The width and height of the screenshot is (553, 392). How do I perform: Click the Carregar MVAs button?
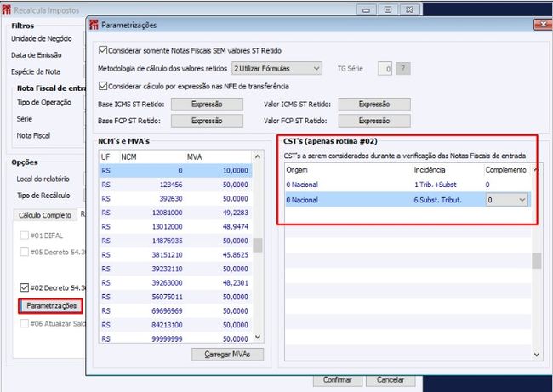[x=227, y=355]
